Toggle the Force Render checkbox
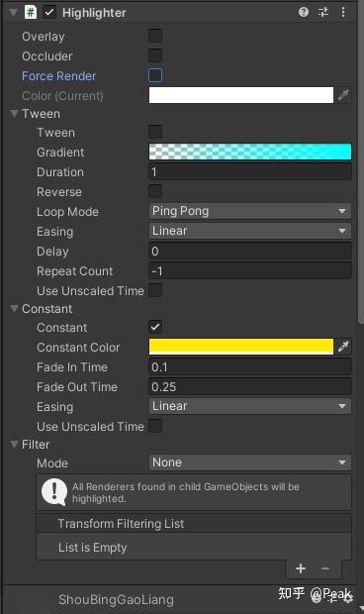 pyautogui.click(x=155, y=75)
